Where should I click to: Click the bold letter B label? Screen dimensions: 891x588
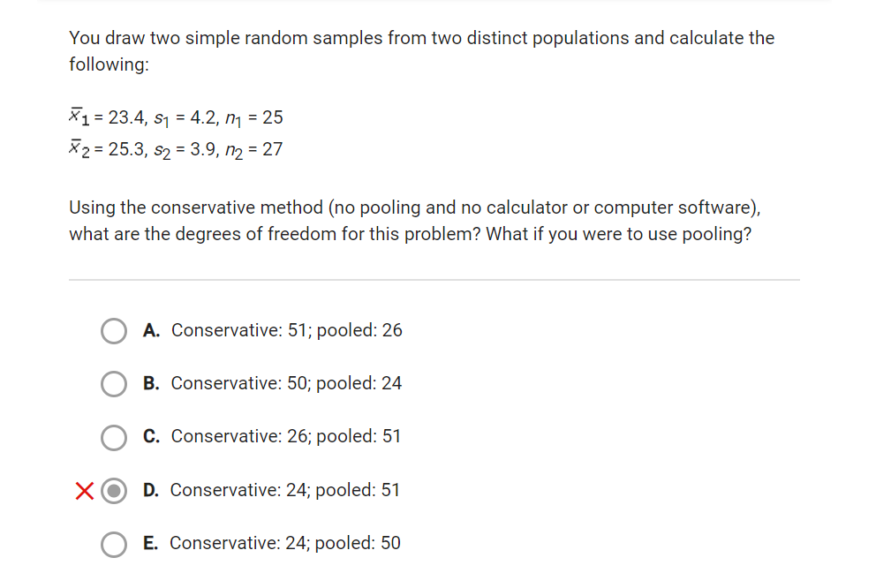(152, 383)
